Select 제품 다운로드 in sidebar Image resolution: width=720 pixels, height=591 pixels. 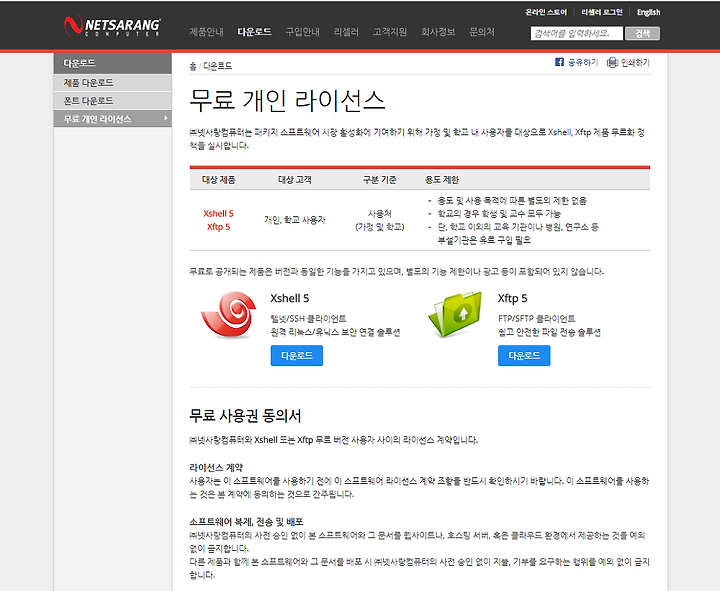[x=112, y=83]
